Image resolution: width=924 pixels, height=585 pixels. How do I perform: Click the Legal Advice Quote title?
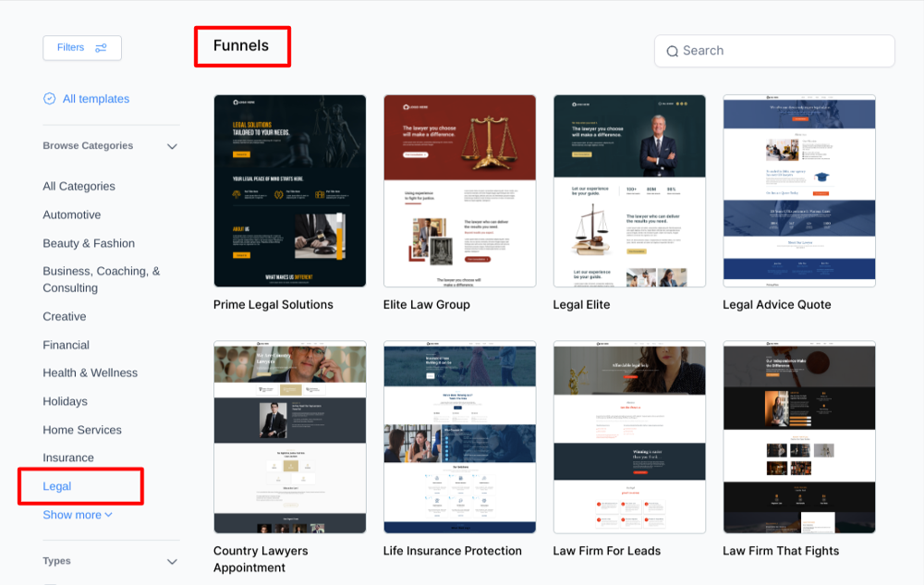click(x=777, y=305)
